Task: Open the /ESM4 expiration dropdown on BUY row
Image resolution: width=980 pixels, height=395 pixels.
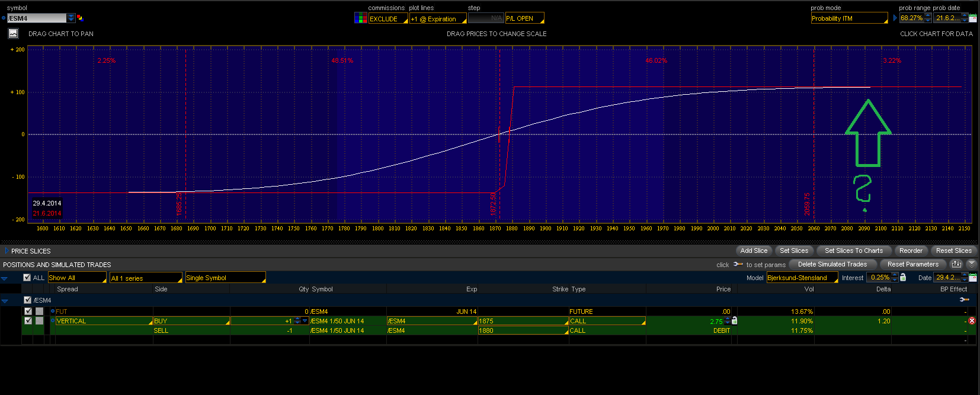Action: point(432,321)
